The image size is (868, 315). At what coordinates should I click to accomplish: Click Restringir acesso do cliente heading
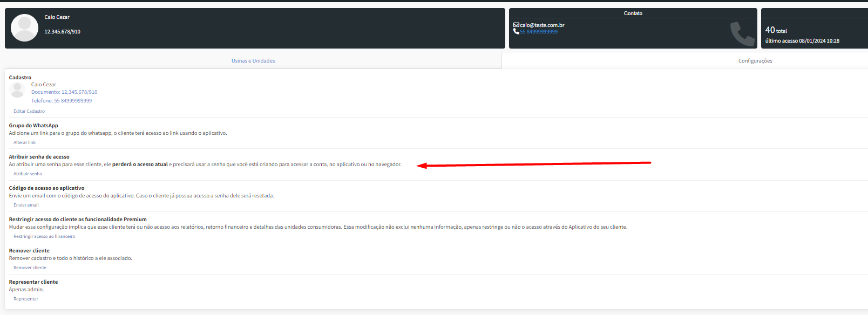click(78, 220)
